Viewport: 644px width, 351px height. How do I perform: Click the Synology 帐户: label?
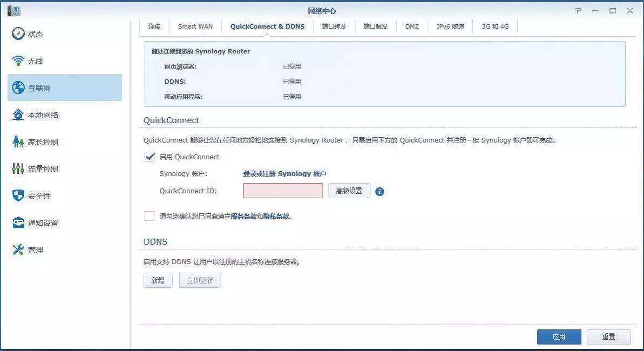click(x=183, y=173)
